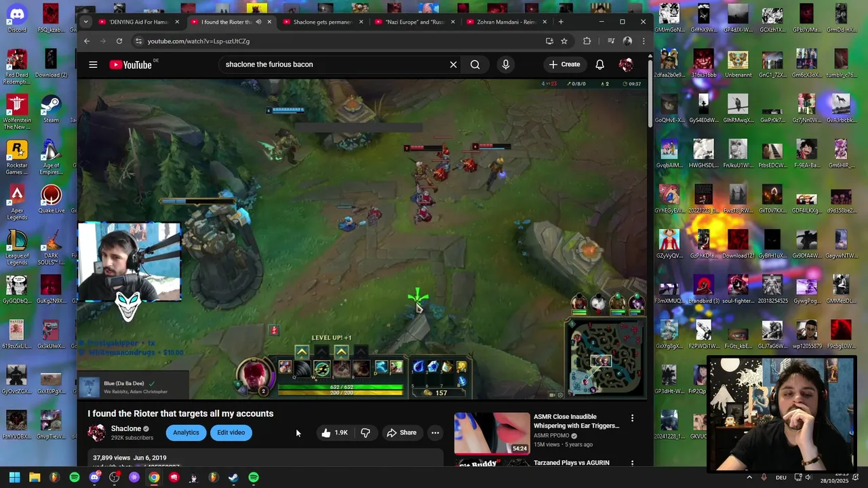
Task: Click the page vertical scrollbar
Action: tap(650, 92)
